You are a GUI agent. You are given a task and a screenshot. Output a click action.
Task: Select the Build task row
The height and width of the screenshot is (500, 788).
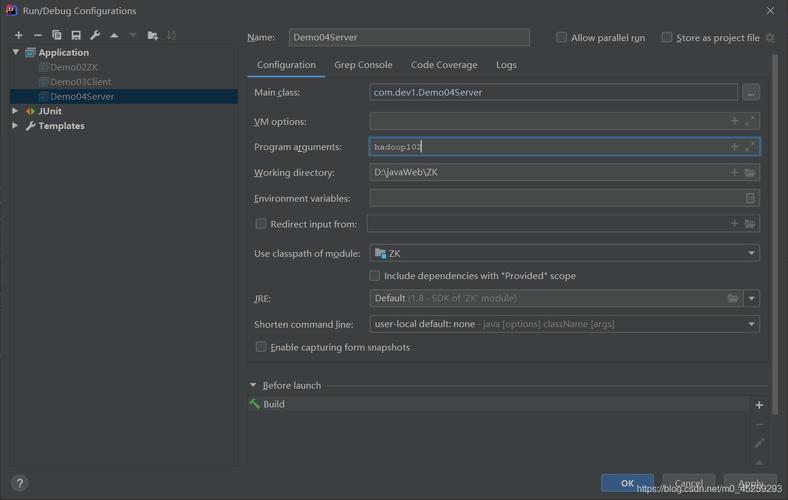coord(499,404)
